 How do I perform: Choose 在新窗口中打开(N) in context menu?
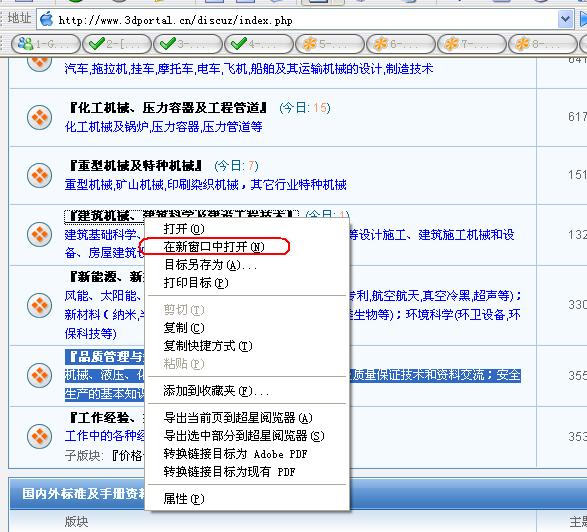pyautogui.click(x=247, y=247)
